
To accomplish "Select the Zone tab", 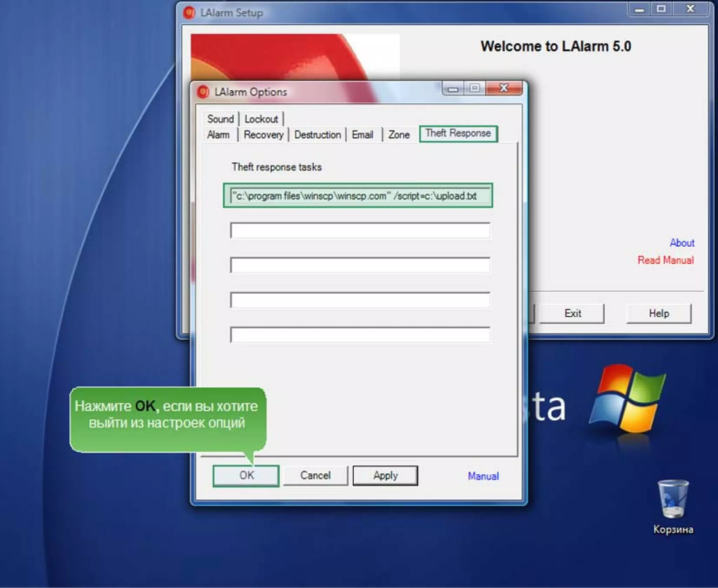I will pyautogui.click(x=399, y=135).
